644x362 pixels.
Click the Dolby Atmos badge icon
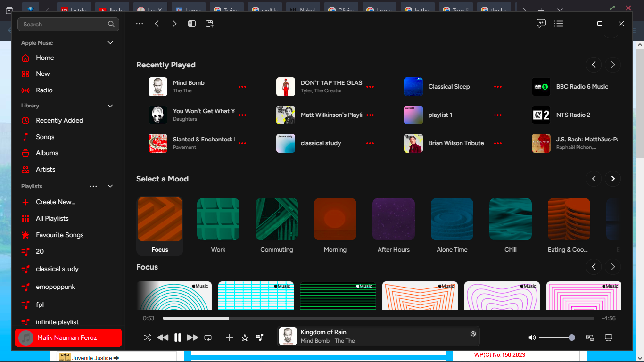pos(473,334)
